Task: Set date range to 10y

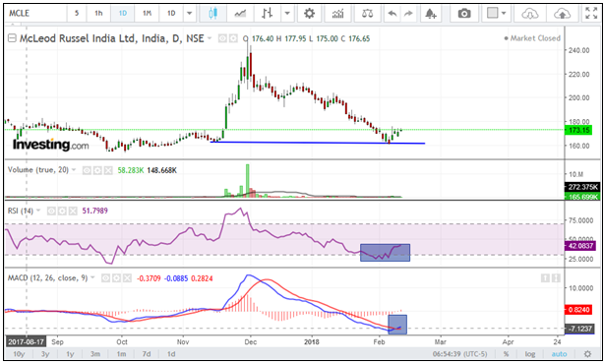Action: click(19, 353)
